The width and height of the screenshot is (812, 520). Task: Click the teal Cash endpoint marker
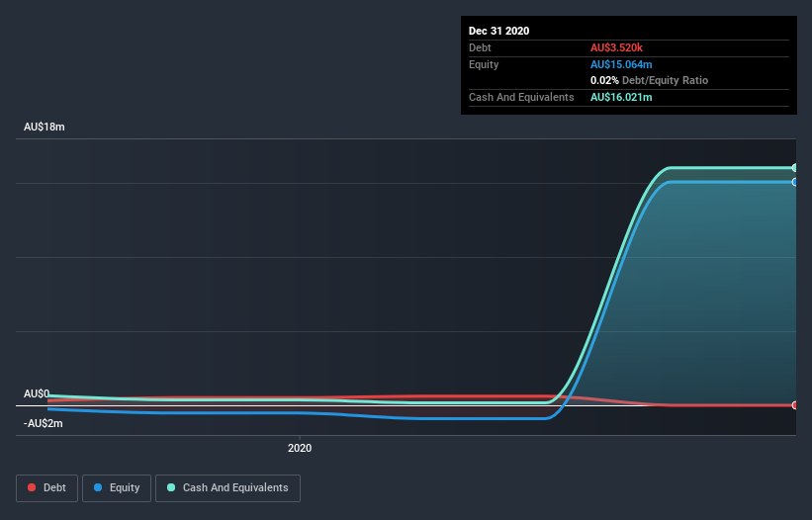coord(794,168)
